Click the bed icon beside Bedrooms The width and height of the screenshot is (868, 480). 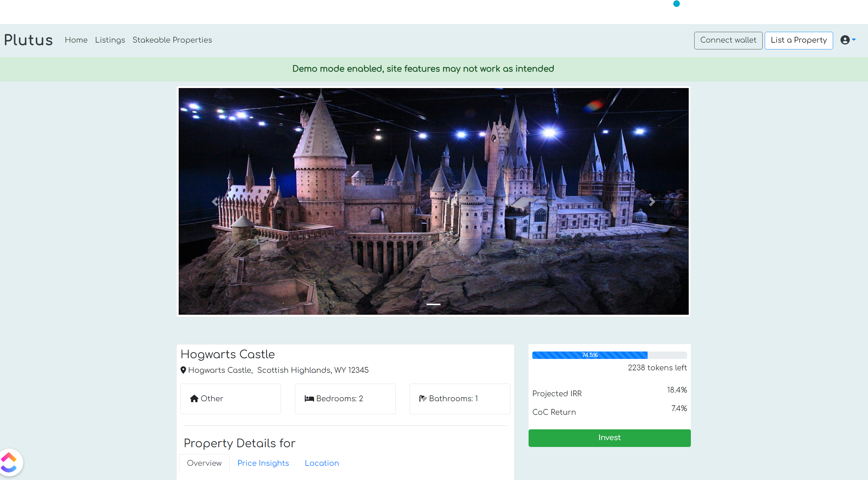[x=309, y=398]
